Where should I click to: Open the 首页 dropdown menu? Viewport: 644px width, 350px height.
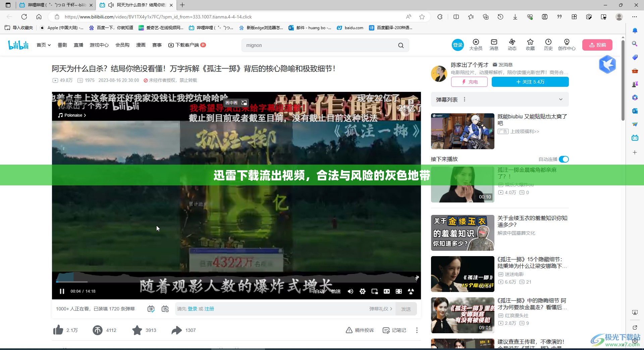tap(44, 45)
